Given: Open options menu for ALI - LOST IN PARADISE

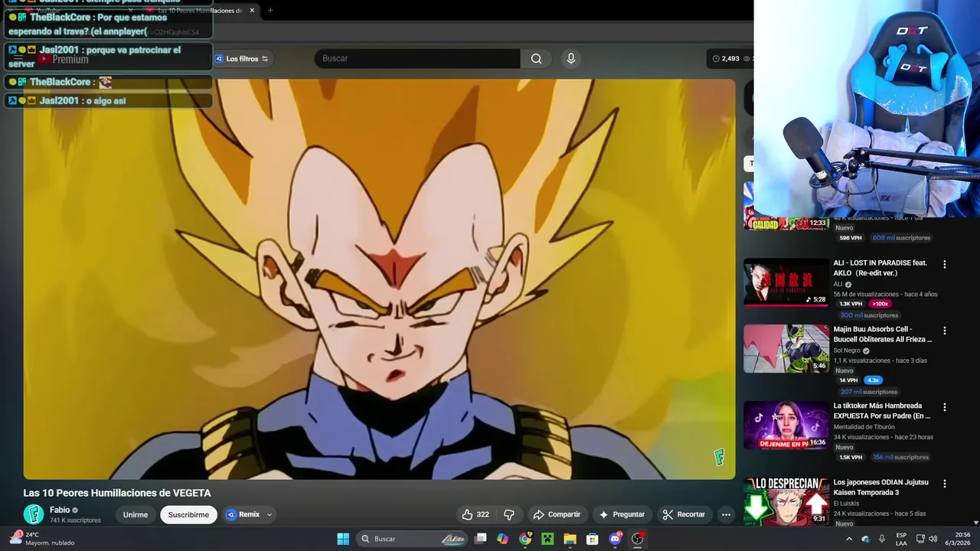Looking at the screenshot, I should (x=944, y=264).
